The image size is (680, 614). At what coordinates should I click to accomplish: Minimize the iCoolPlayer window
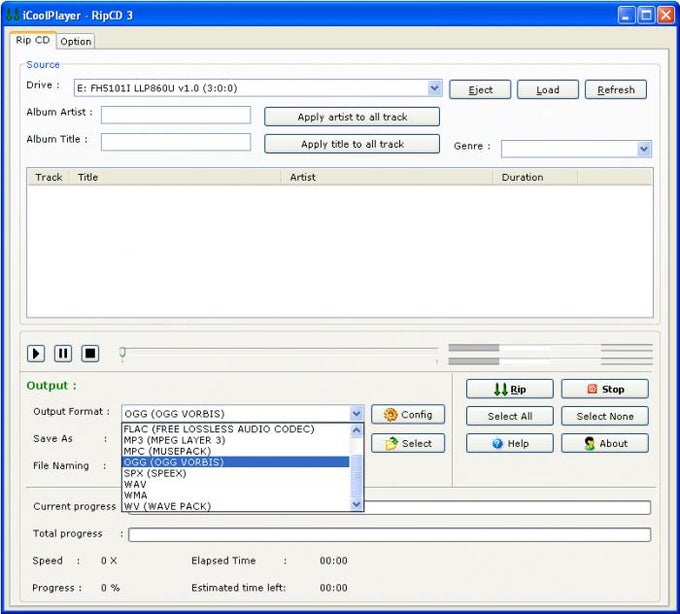click(x=626, y=15)
